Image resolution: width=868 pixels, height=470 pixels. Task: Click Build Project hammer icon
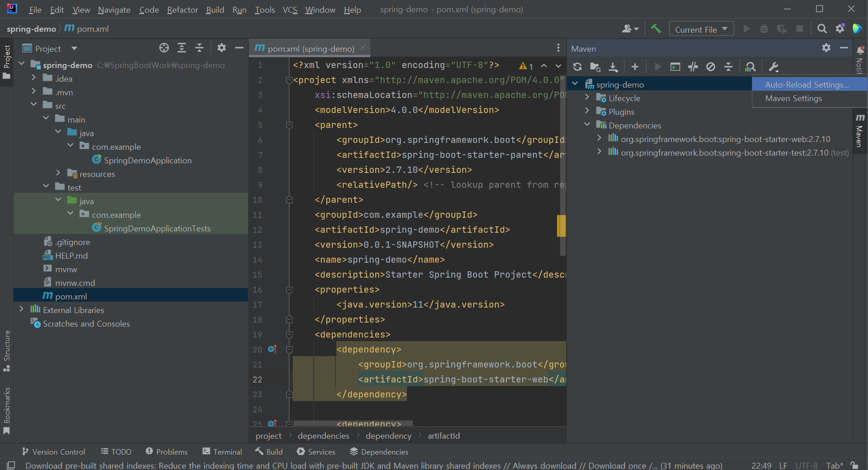[x=656, y=29]
